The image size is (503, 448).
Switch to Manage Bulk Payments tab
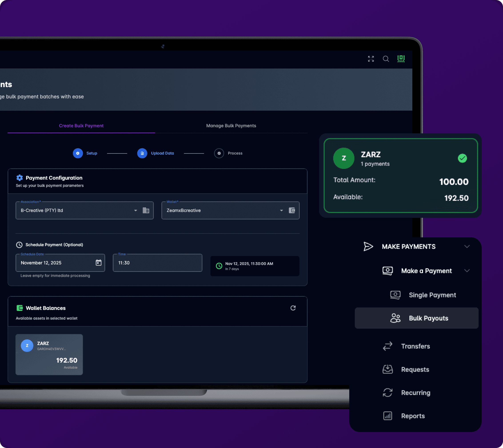(231, 126)
